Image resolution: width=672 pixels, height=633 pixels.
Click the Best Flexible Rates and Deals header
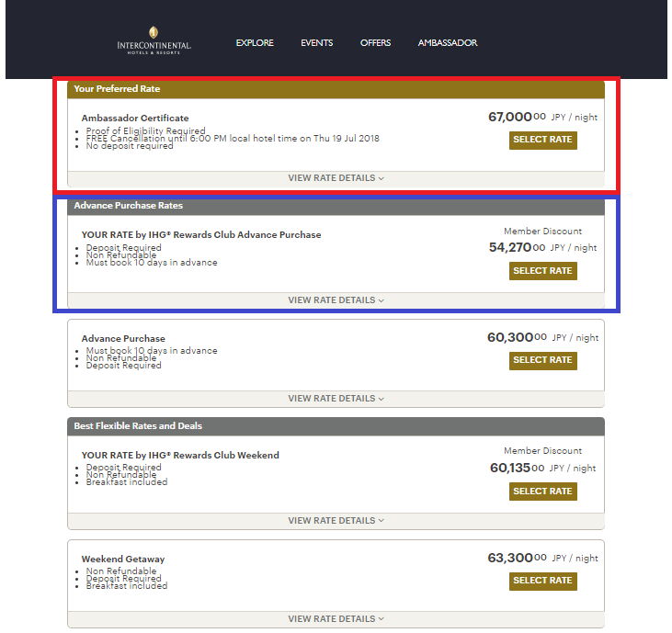pos(138,426)
